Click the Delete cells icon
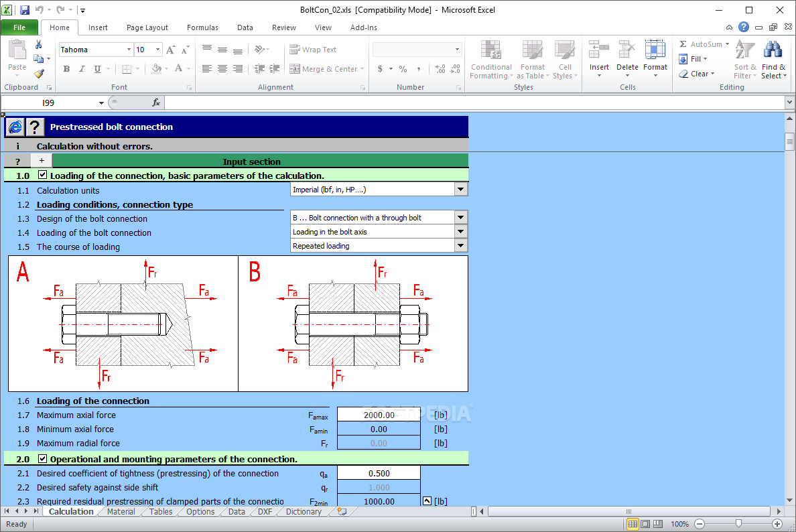This screenshot has width=796, height=532. coord(627,51)
